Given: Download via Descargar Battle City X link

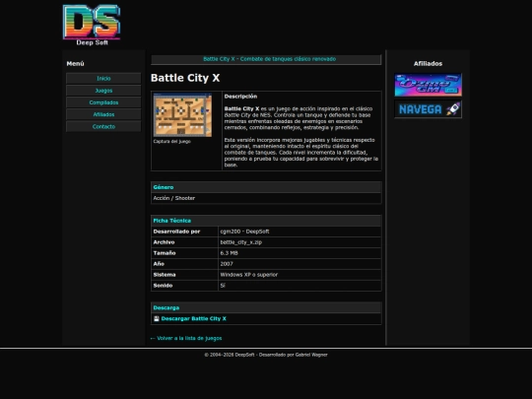Looking at the screenshot, I should click(193, 318).
